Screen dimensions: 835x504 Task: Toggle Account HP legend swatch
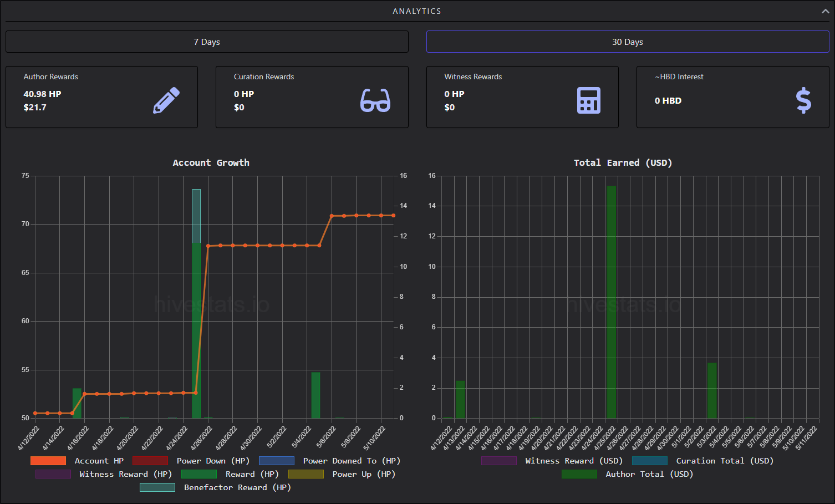point(48,461)
